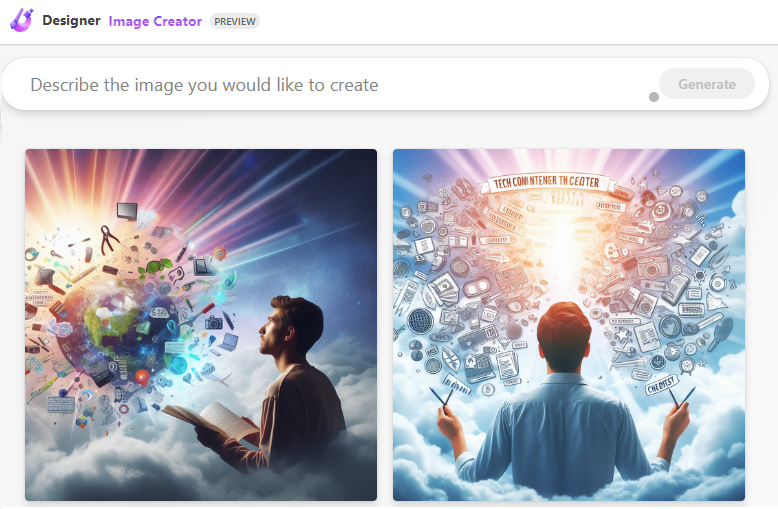This screenshot has width=778, height=509.
Task: Click the pencils in the man's left hand
Action: [x=444, y=398]
